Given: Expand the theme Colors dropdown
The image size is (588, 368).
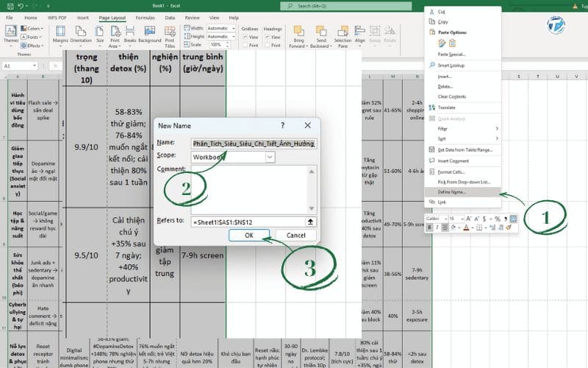Looking at the screenshot, I should click(x=32, y=28).
